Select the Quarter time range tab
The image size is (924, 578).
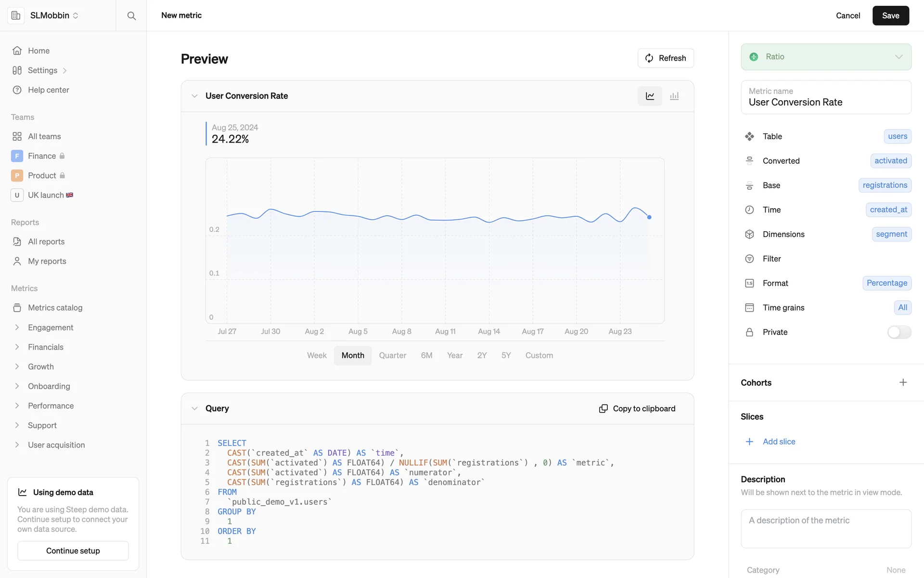(392, 355)
